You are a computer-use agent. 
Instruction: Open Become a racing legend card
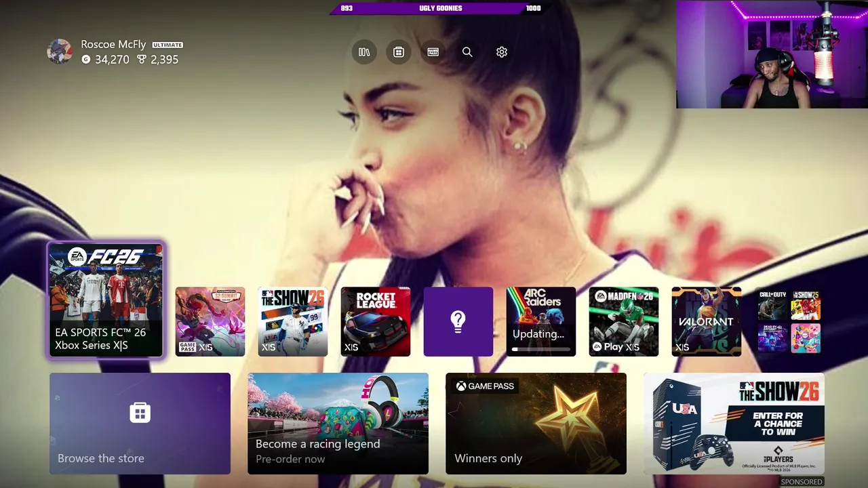(338, 424)
